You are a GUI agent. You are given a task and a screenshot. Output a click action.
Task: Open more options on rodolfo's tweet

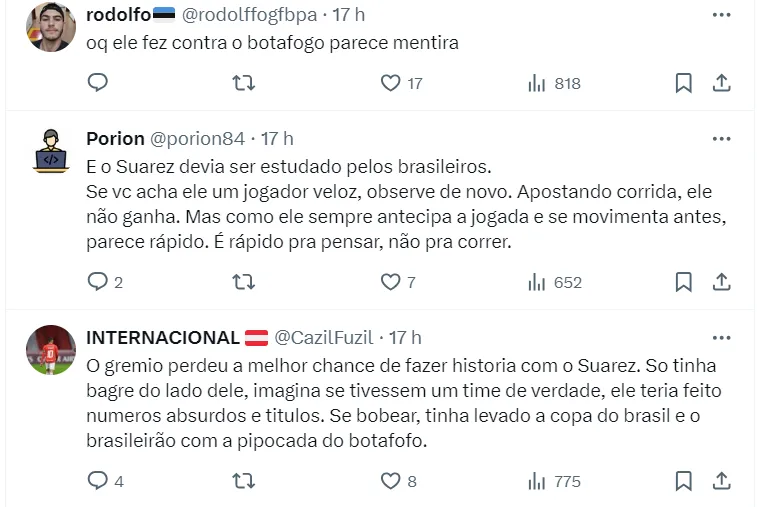pos(721,15)
